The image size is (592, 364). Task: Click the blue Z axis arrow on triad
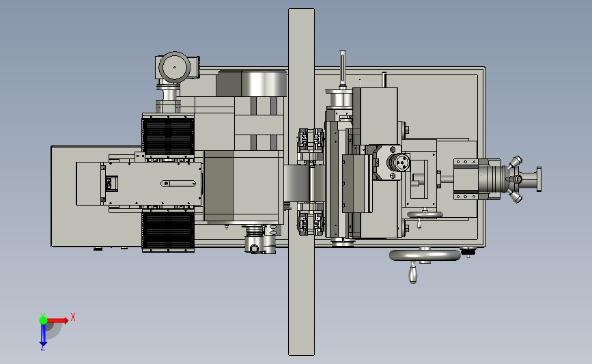43,335
